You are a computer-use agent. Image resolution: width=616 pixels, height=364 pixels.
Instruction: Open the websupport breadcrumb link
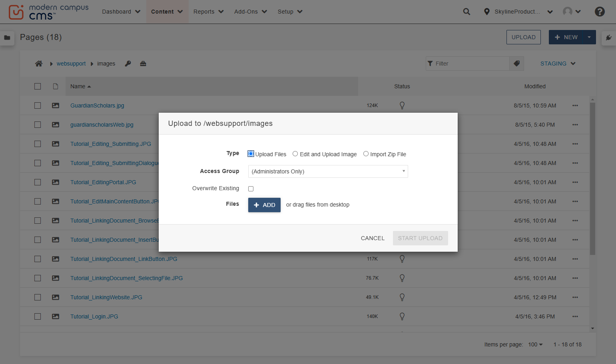pyautogui.click(x=71, y=64)
